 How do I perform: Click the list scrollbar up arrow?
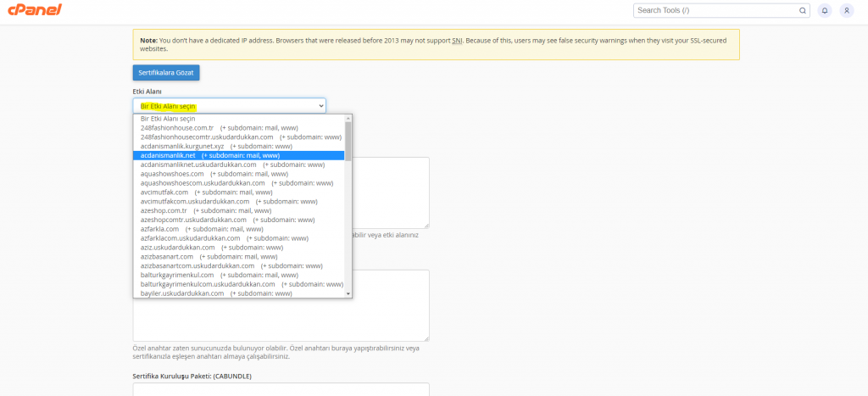pos(348,118)
